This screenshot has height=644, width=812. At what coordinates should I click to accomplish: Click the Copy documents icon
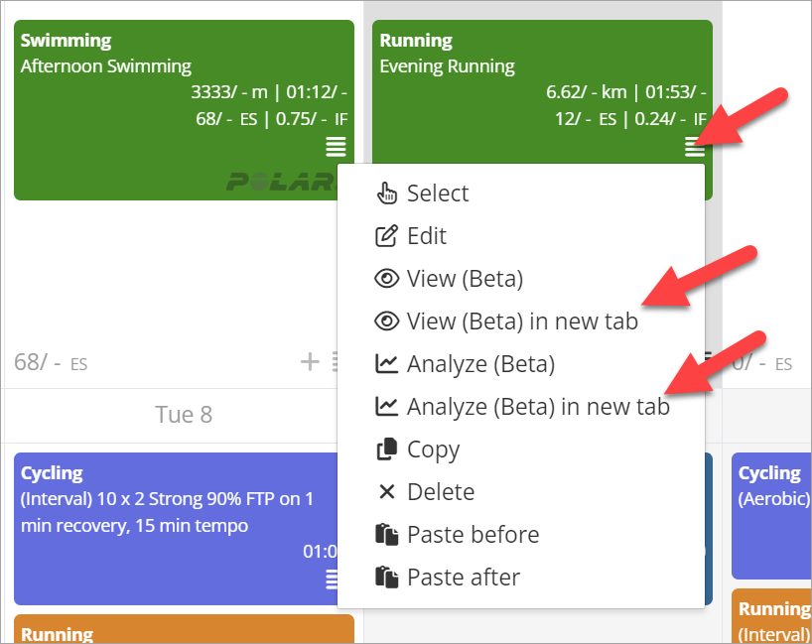click(387, 450)
